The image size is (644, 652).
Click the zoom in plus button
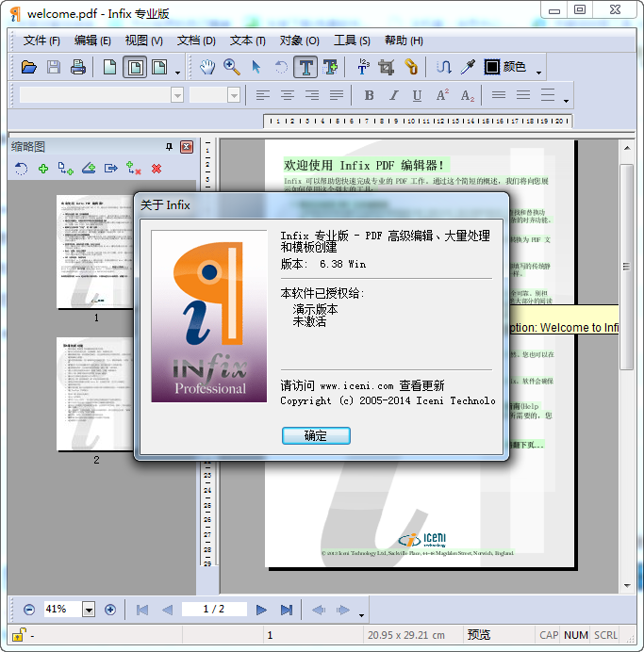(x=110, y=610)
